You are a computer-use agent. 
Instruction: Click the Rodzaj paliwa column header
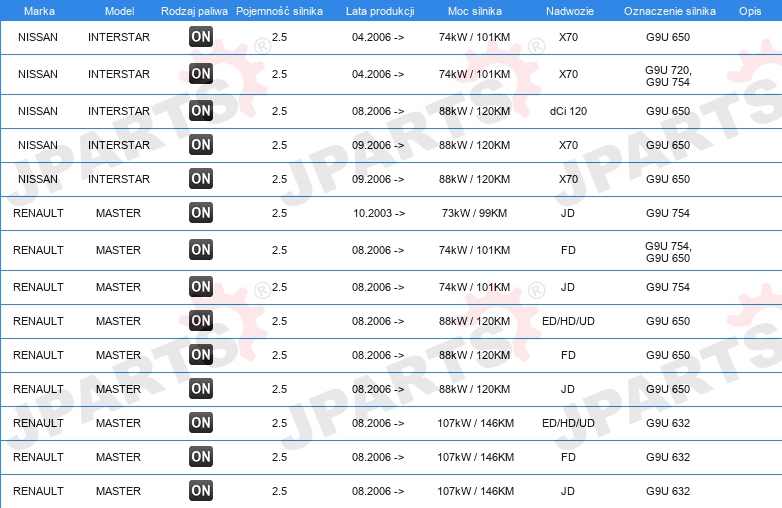(194, 11)
